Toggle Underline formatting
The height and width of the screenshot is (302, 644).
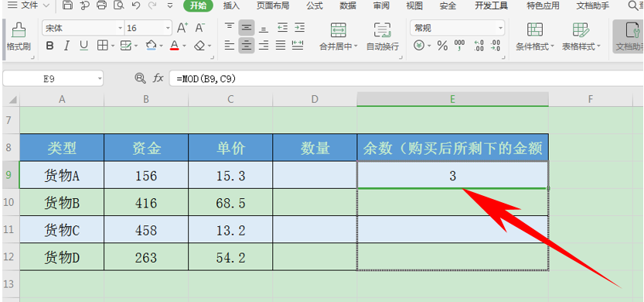point(83,46)
